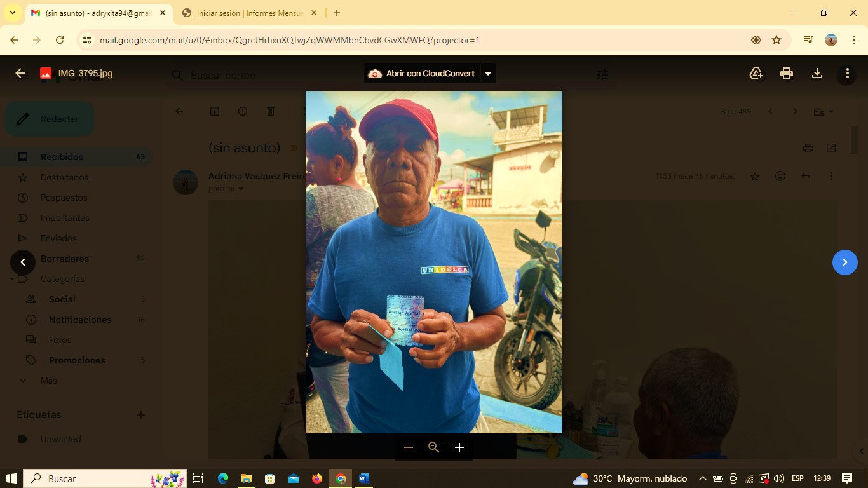
Task: Go to the previous image arrow
Action: tap(23, 262)
